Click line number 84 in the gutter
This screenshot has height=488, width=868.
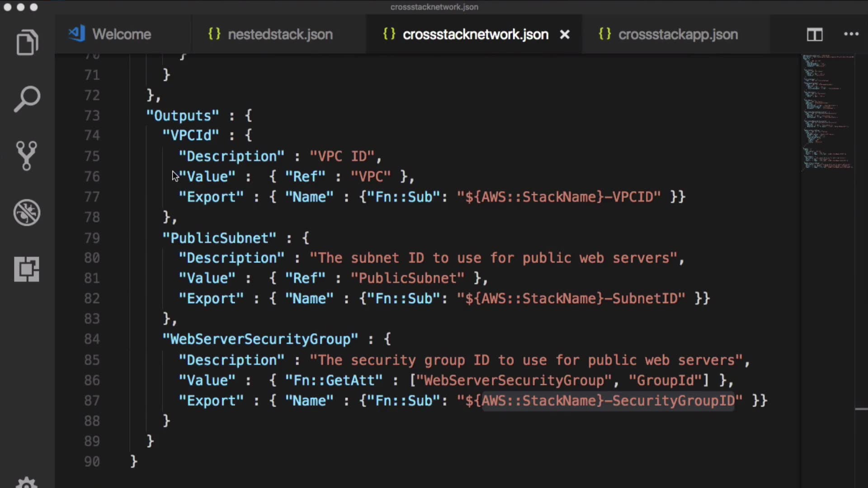[x=92, y=339]
